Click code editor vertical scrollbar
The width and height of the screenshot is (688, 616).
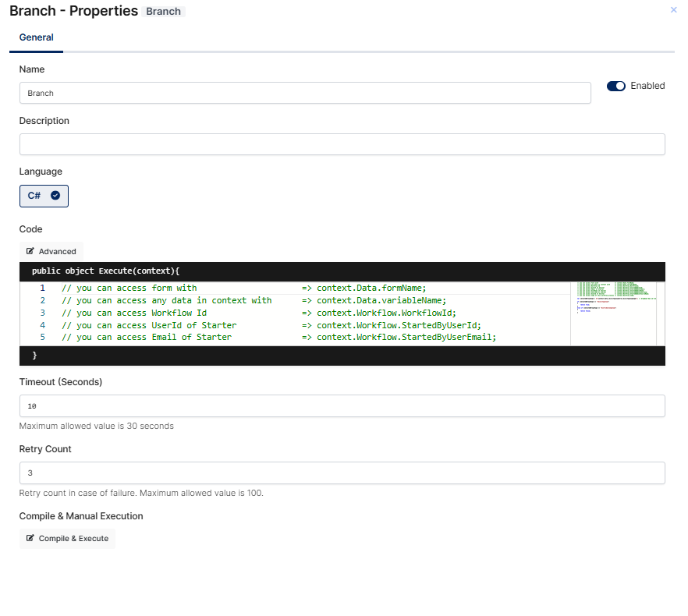coord(661,313)
